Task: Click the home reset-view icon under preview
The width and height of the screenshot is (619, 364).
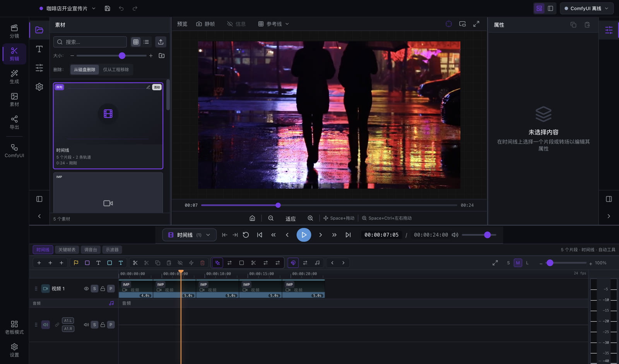Action: 252,218
